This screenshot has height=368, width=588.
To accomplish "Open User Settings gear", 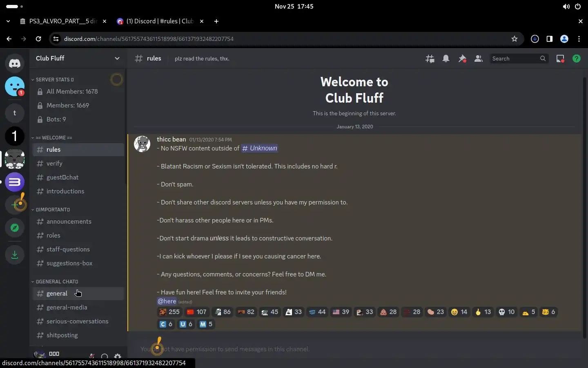I will [x=118, y=357].
